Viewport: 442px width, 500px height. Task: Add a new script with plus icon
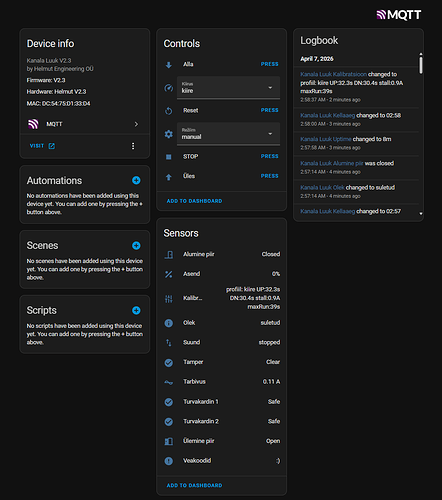(x=136, y=310)
